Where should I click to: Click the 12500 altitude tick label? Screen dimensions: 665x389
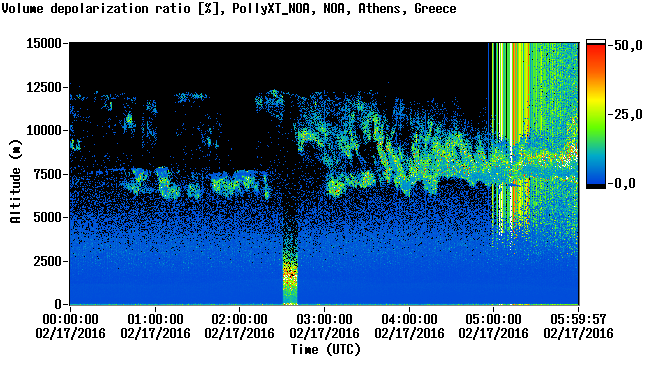point(44,87)
